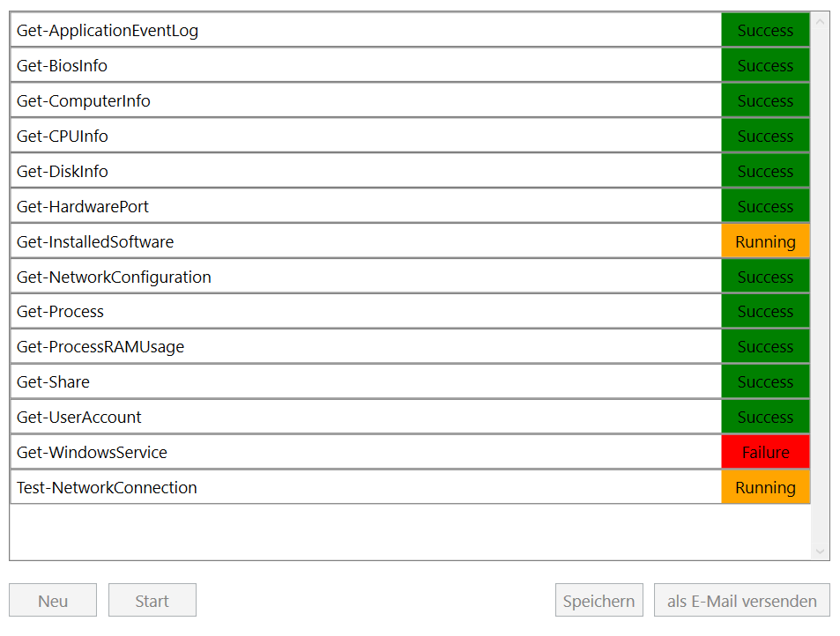Click the Success status of Get-UserAccount
Image resolution: width=840 pixels, height=636 pixels.
(x=766, y=417)
